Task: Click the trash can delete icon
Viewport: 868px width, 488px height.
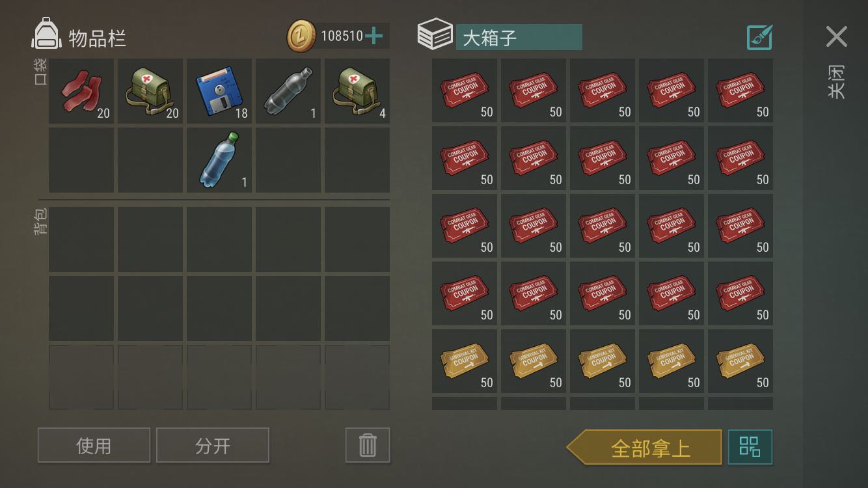Action: tap(368, 445)
